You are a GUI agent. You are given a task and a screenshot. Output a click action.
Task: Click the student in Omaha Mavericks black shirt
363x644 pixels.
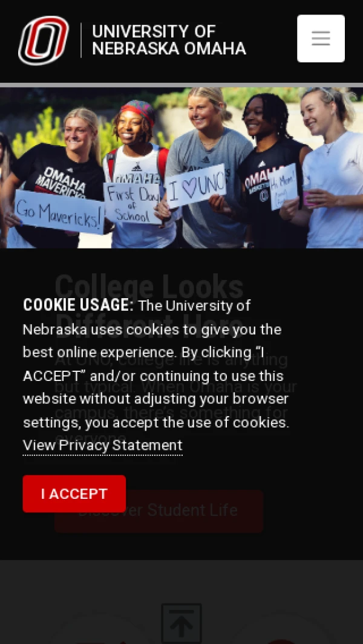(57, 177)
